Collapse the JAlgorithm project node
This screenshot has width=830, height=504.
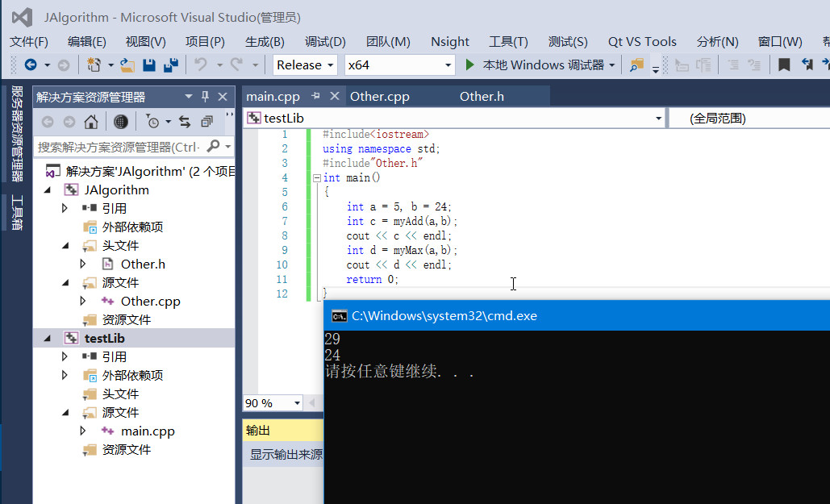pos(48,190)
